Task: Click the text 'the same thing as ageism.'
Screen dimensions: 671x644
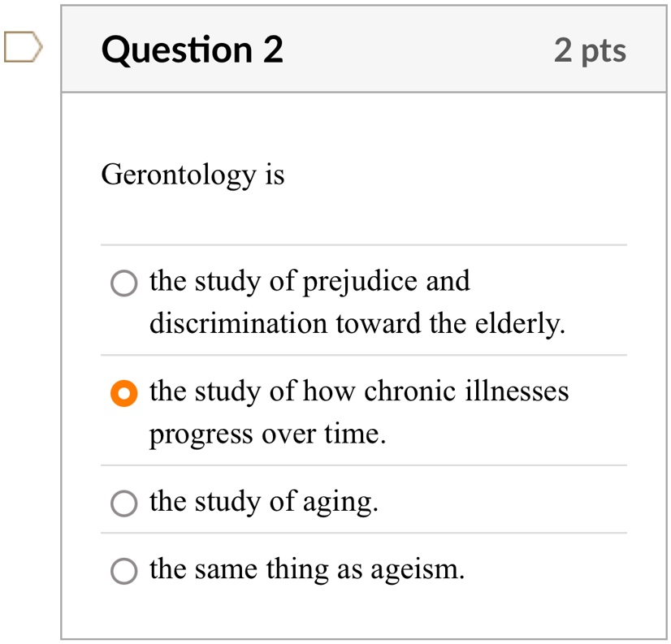Action: (307, 570)
